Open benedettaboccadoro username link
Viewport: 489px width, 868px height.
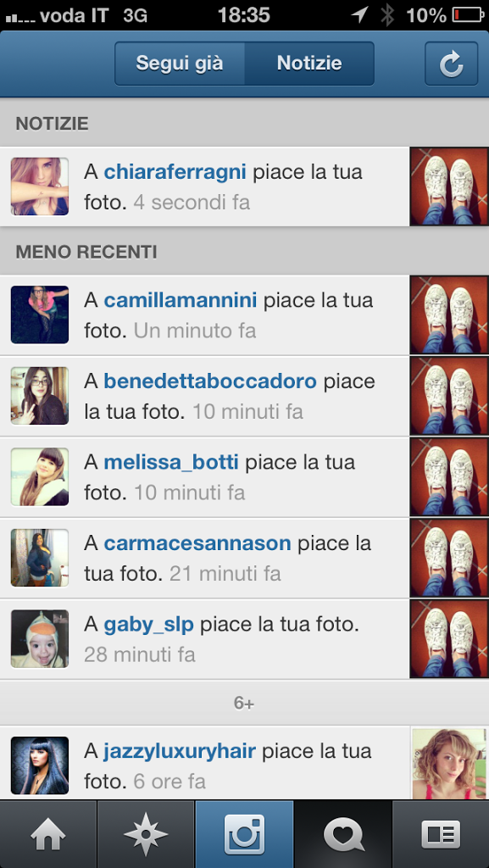pyautogui.click(x=210, y=381)
